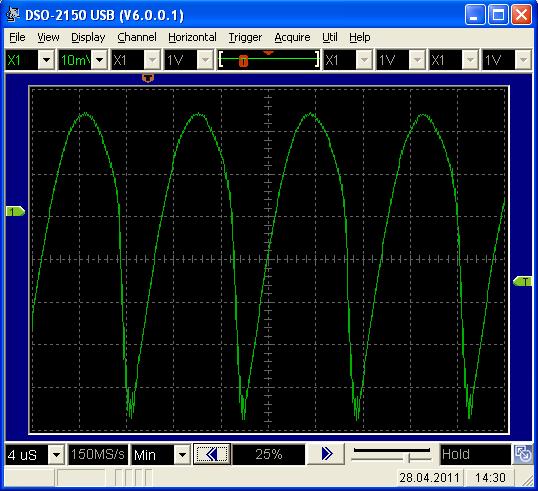Image resolution: width=538 pixels, height=491 pixels.
Task: Click the 25% horizontal position readout
Action: pos(269,454)
